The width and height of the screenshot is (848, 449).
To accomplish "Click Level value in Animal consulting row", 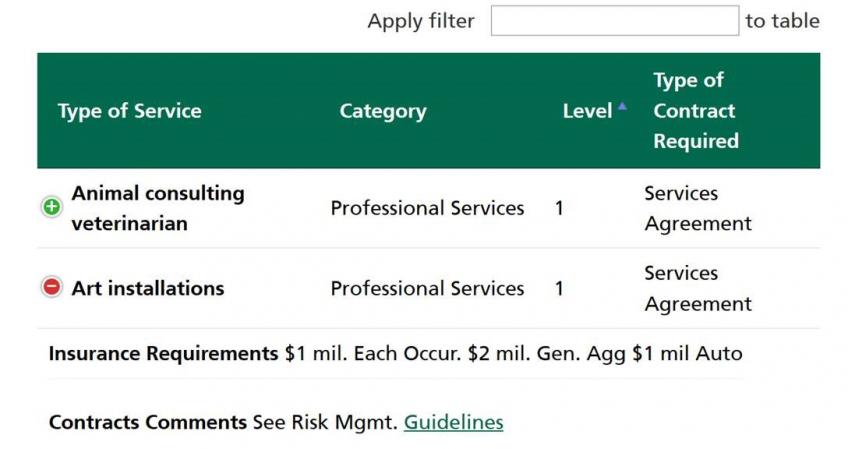I will point(560,208).
